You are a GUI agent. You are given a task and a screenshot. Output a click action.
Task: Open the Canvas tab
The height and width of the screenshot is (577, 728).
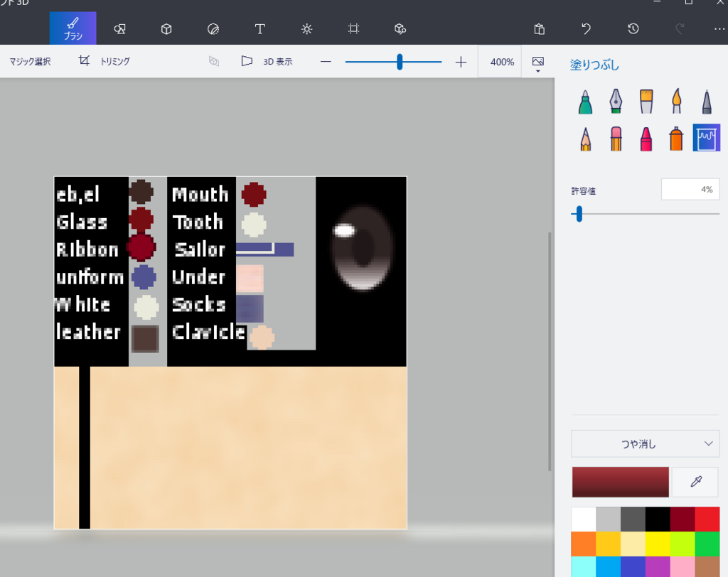click(353, 29)
